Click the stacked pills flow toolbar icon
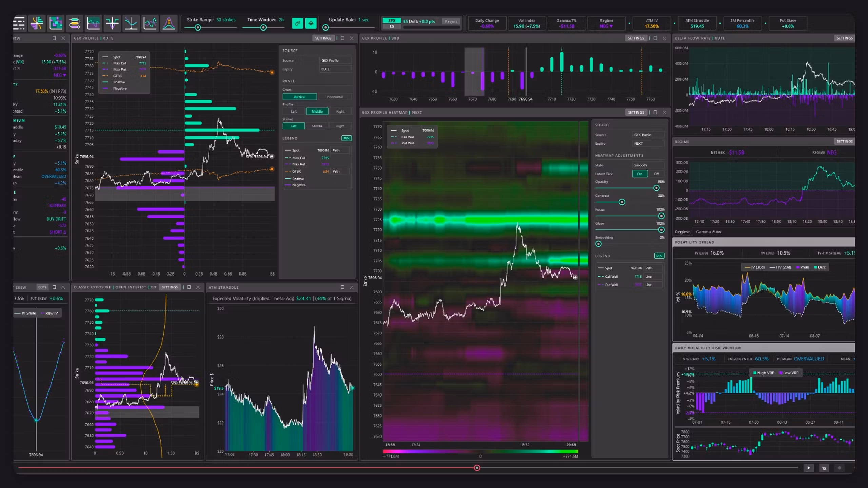868x488 pixels. click(74, 23)
